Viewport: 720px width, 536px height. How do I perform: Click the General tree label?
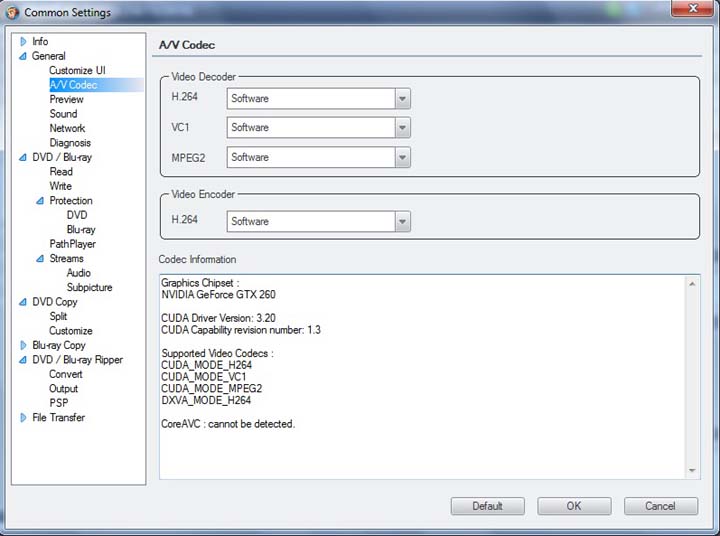point(48,56)
